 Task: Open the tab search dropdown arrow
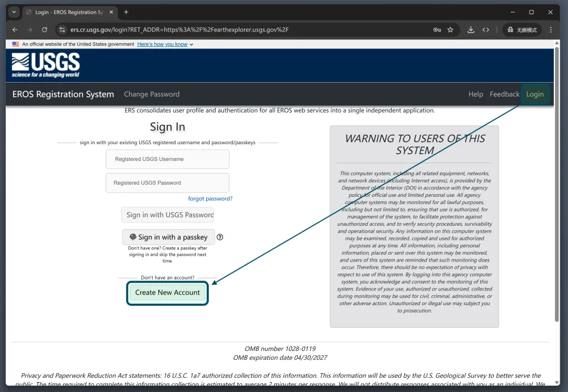click(x=14, y=12)
